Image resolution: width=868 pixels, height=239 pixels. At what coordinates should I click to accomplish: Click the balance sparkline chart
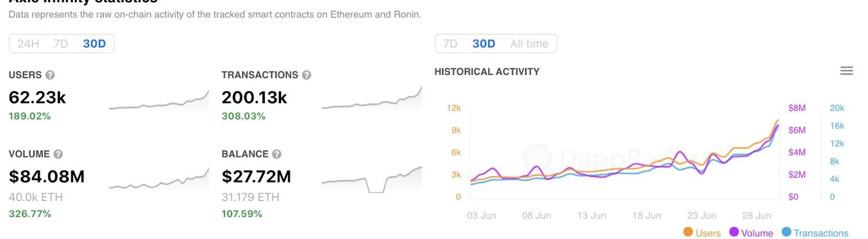click(372, 179)
